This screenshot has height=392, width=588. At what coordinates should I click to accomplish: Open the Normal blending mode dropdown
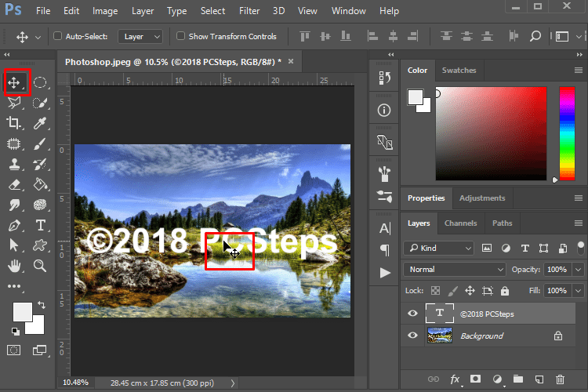pos(455,270)
